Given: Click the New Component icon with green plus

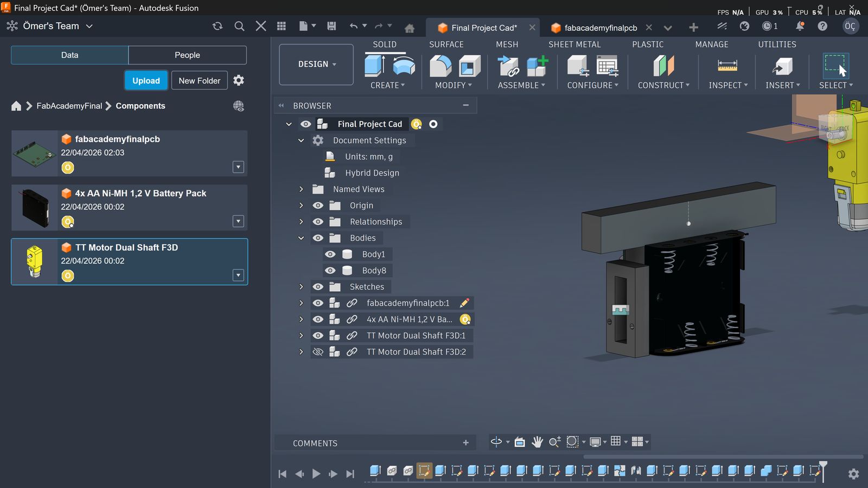Looking at the screenshot, I should [x=537, y=66].
